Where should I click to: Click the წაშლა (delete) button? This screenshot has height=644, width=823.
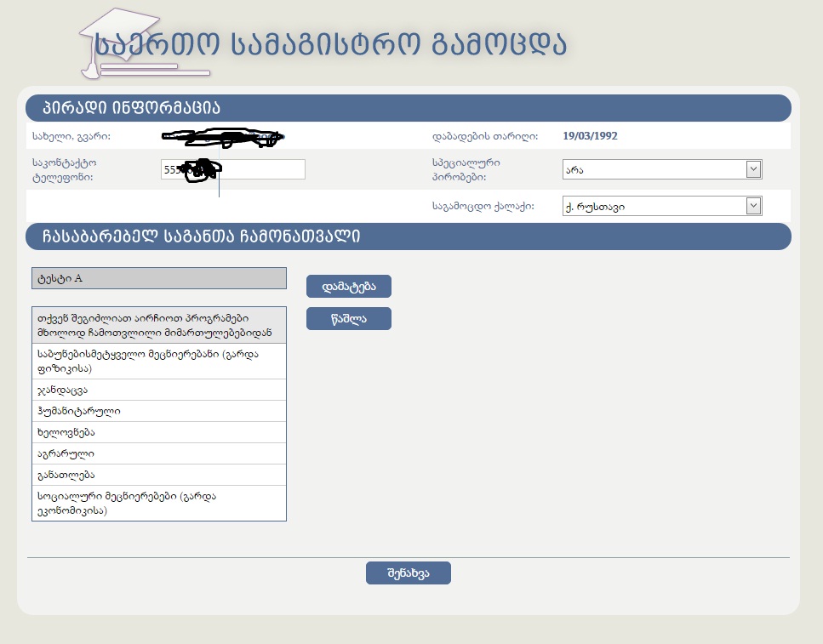click(348, 318)
